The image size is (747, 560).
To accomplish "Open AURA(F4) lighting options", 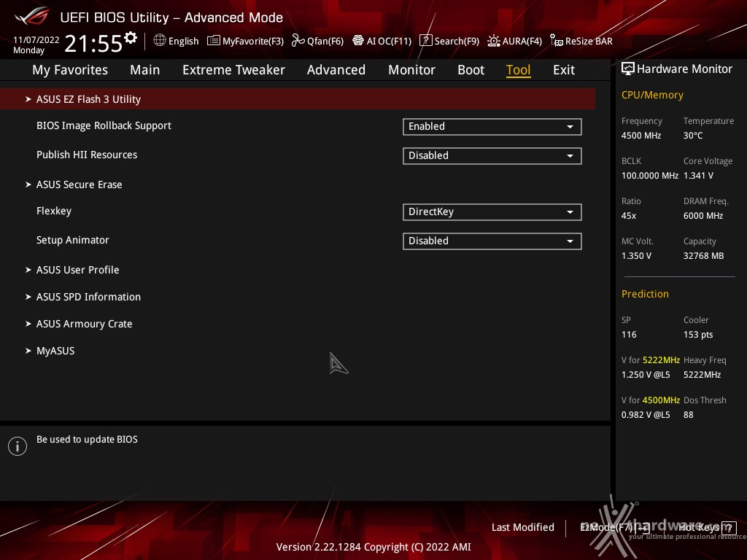I will pos(514,41).
